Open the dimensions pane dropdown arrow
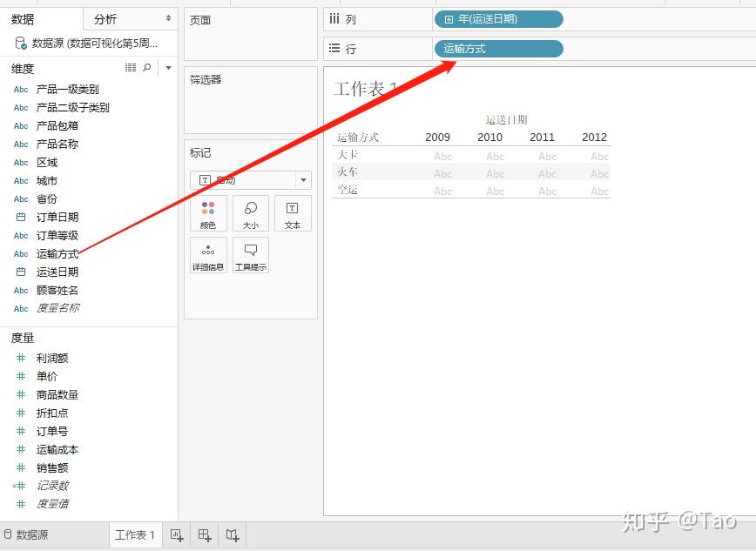756x551 pixels. click(x=168, y=68)
